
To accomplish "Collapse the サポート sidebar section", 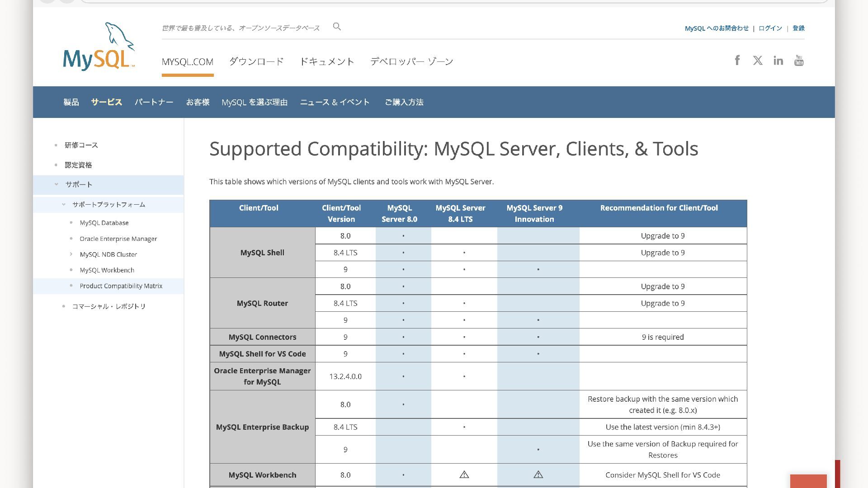I will pos(57,184).
